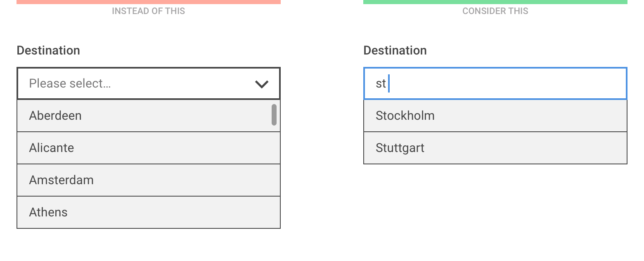The width and height of the screenshot is (644, 261).
Task: Choose the Stockholm suggestion
Action: [405, 116]
